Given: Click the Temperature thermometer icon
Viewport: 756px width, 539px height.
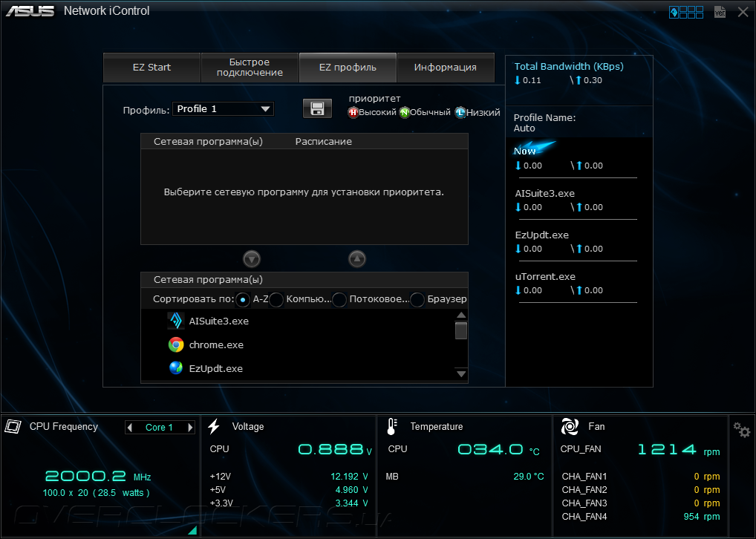Looking at the screenshot, I should 392,426.
